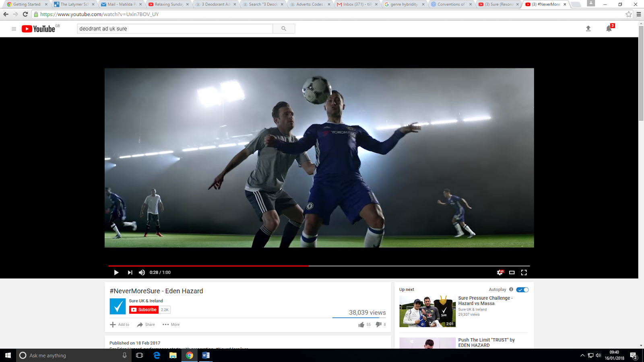Open the video player settings gear

[500, 272]
